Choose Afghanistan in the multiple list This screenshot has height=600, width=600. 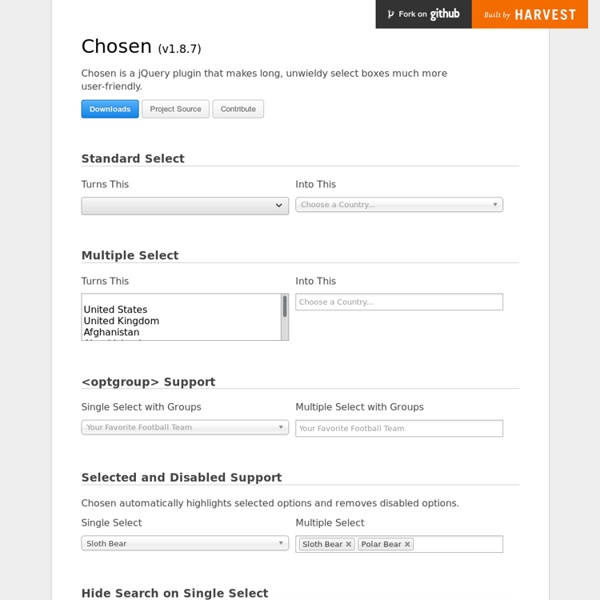(x=111, y=333)
